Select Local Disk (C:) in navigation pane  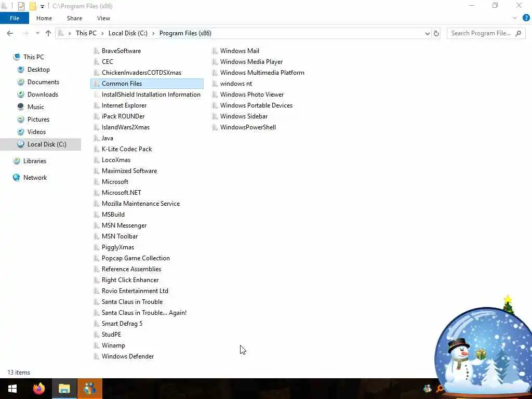41,144
